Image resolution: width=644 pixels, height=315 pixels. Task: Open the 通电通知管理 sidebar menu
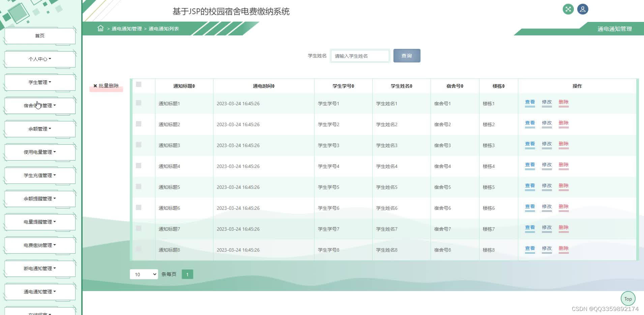40,292
